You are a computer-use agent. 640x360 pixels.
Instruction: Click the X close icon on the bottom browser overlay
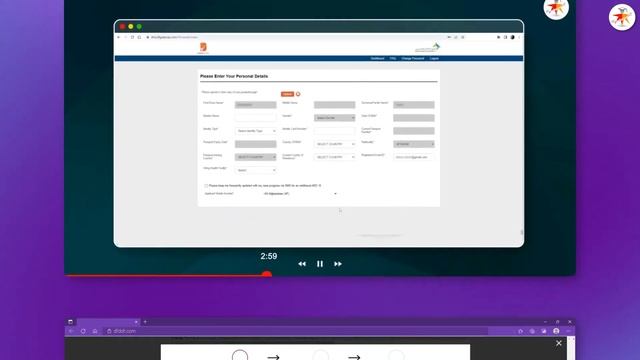(x=559, y=344)
